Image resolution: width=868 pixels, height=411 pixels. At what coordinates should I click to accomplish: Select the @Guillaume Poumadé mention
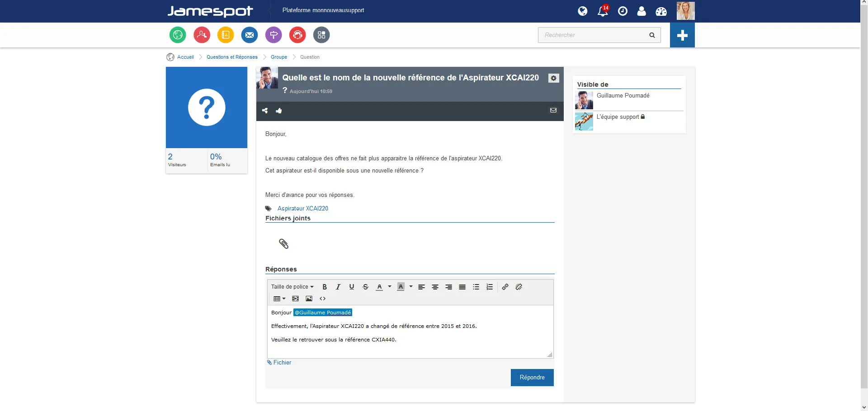click(x=323, y=313)
